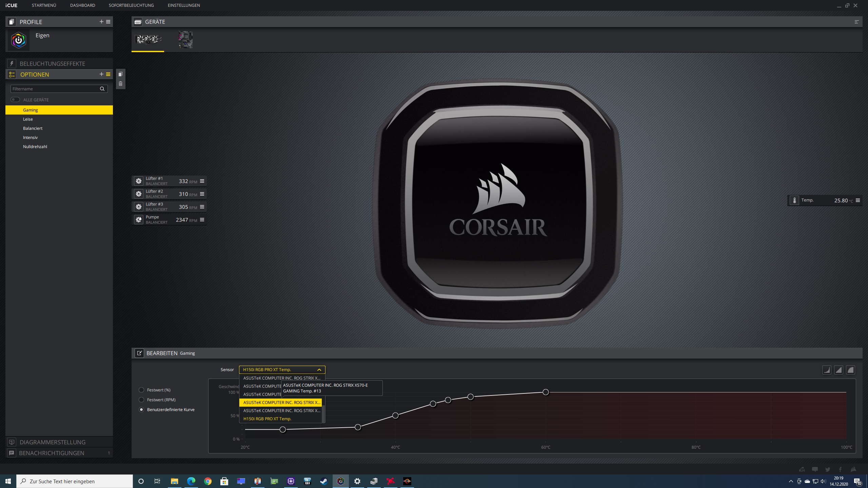Select the Leise cooling preset

[x=28, y=119]
